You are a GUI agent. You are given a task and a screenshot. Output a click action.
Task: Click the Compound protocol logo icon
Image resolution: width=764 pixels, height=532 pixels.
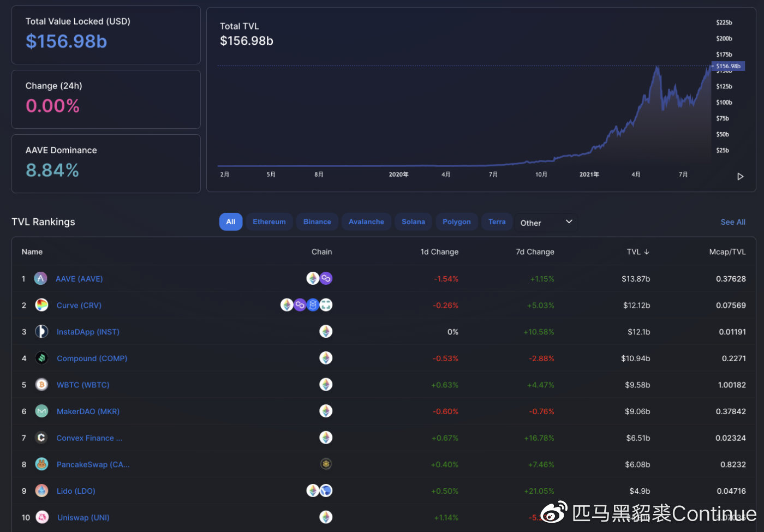tap(41, 358)
